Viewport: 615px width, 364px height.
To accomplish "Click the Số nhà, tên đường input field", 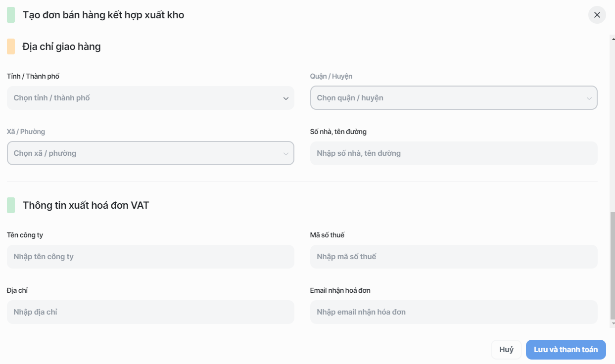I will (453, 153).
